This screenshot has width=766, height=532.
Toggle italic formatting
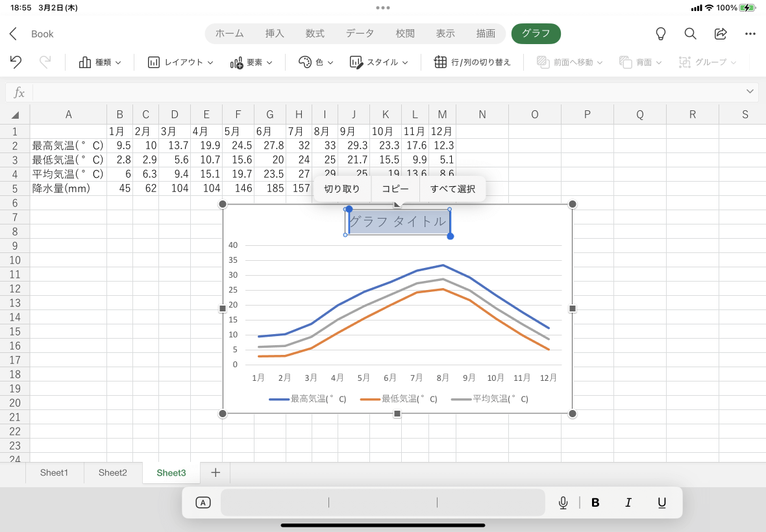[x=628, y=503]
